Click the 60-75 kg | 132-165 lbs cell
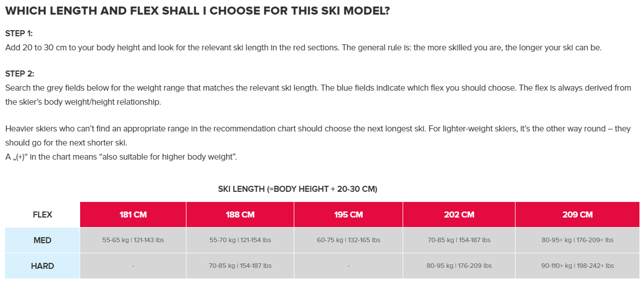Screen dimensions: 644x287 348,240
